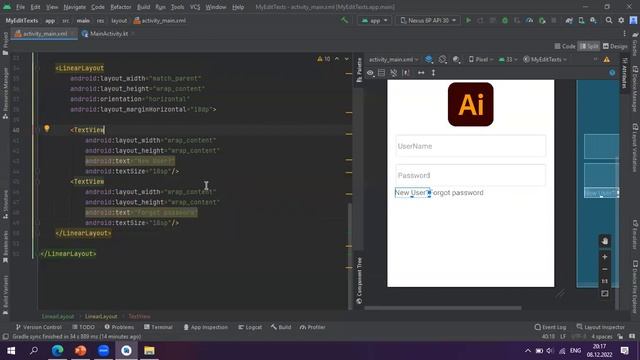Switch editor to Design view
640x360 pixels.
point(615,47)
